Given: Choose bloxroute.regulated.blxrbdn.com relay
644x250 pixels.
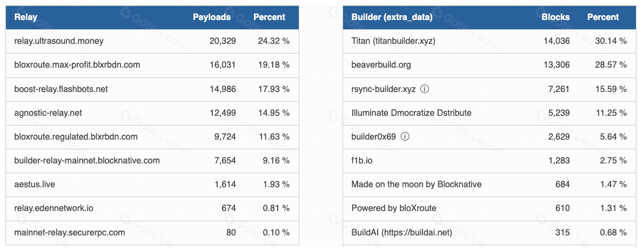Looking at the screenshot, I should (x=76, y=136).
